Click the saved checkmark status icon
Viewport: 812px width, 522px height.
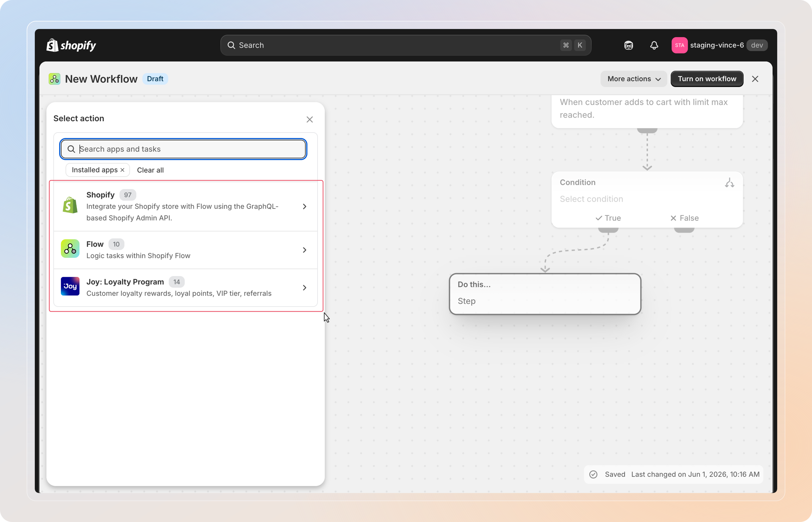click(593, 474)
